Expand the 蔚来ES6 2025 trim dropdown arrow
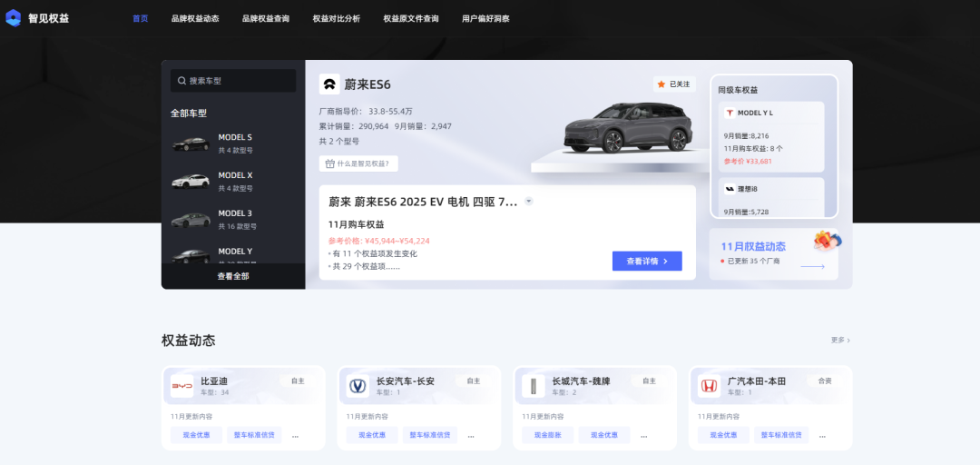This screenshot has width=980, height=465. coord(529,202)
